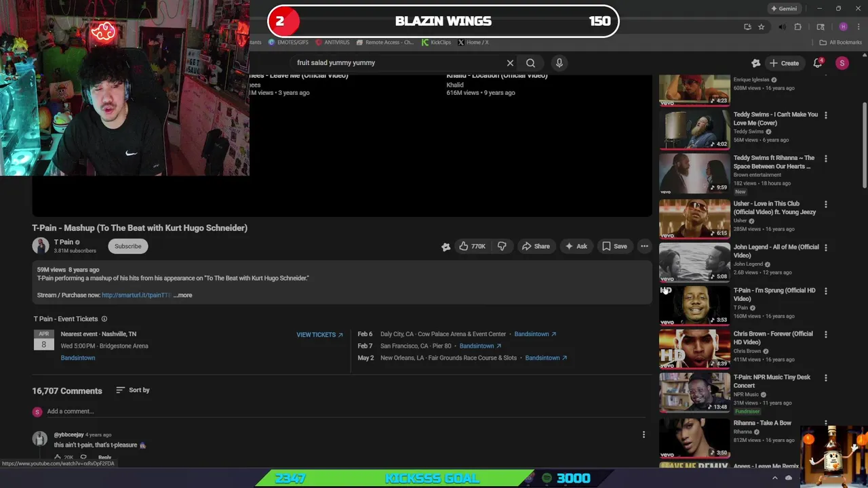Open ANTIVIRUS bookmark

[x=332, y=42]
